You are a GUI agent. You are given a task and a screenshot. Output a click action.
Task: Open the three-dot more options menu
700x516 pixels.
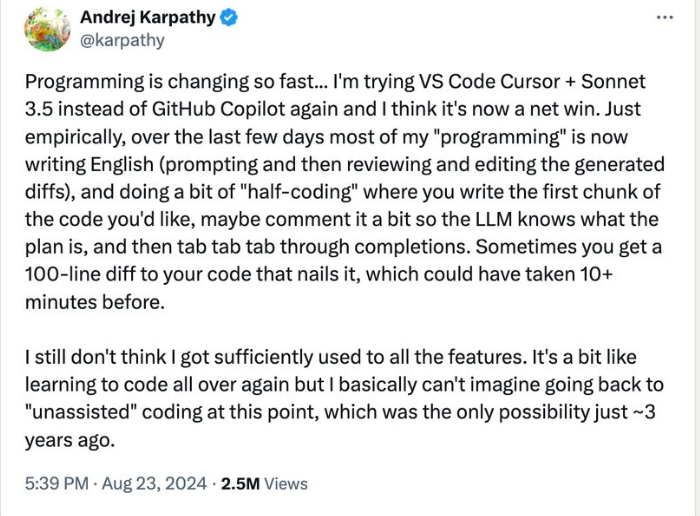pos(665,18)
